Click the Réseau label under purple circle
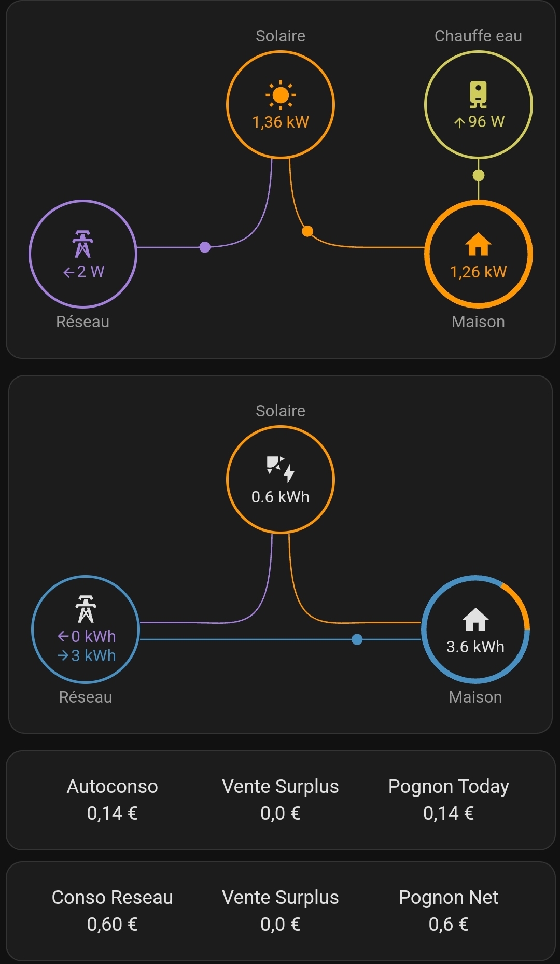 pyautogui.click(x=83, y=322)
